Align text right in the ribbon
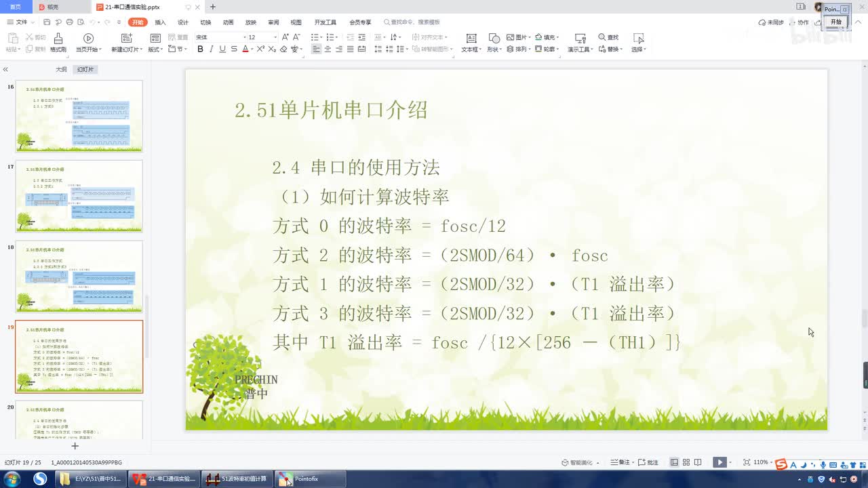The height and width of the screenshot is (488, 868). coord(339,49)
